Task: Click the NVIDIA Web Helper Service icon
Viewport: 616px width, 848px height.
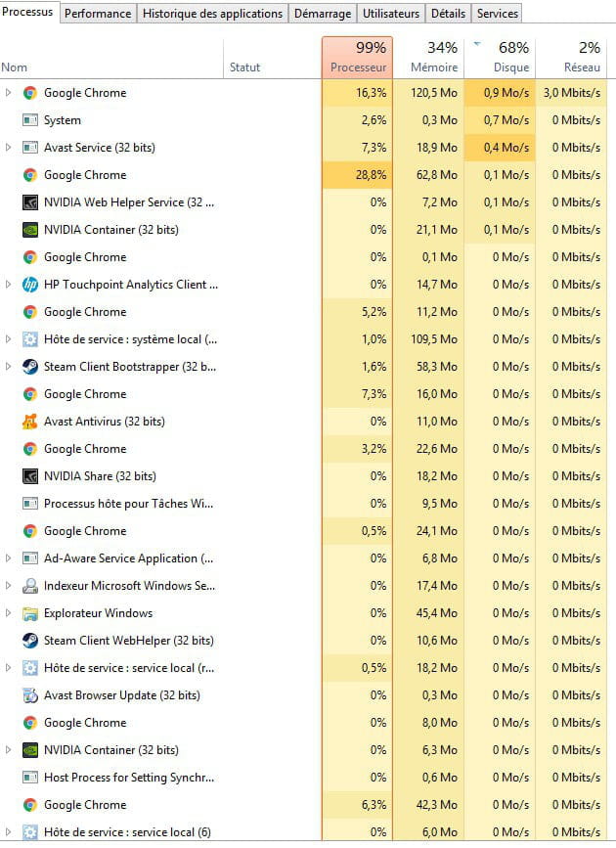Action: tap(29, 202)
